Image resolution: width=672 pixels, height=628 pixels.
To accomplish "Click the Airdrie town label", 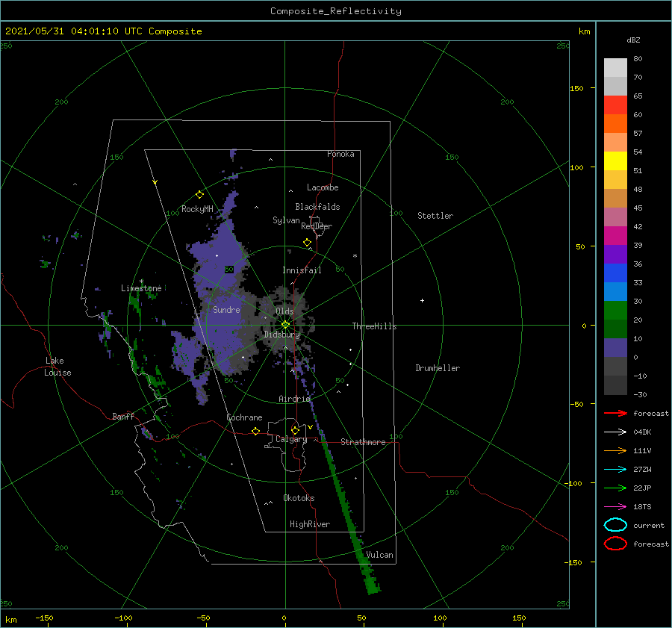I will (294, 399).
